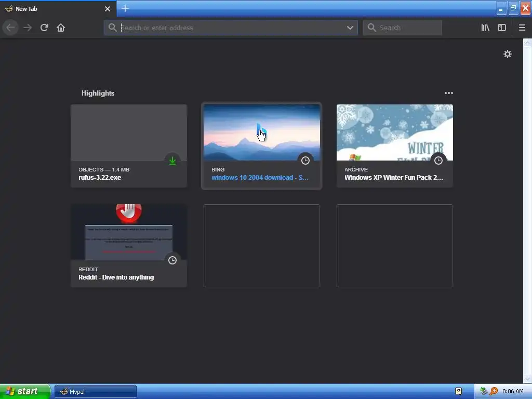The image size is (532, 399).
Task: Expand the address bar history dropdown
Action: tap(350, 28)
